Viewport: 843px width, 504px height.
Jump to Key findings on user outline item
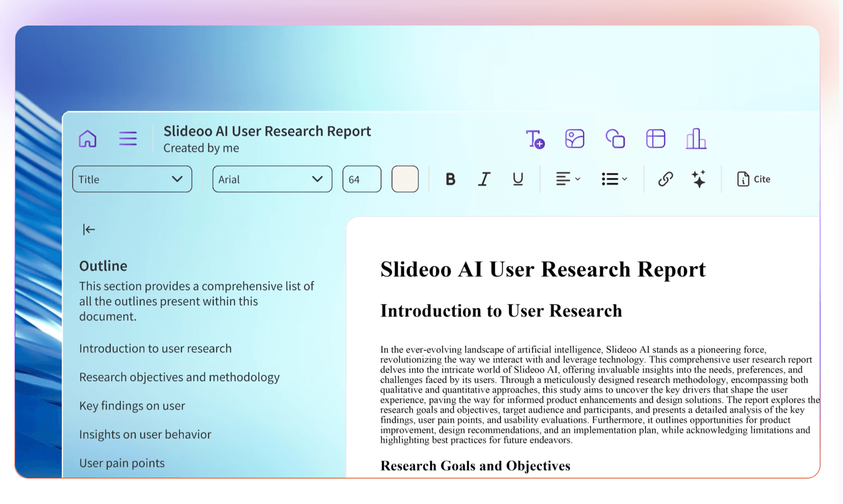tap(132, 406)
